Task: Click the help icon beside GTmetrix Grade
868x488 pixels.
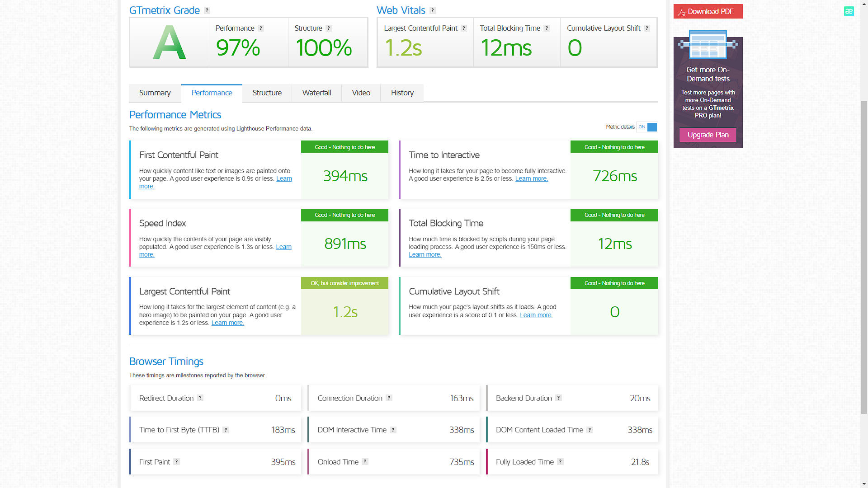Action: point(207,10)
